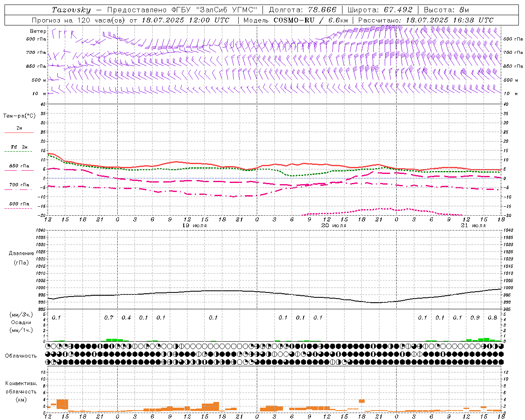This screenshot has width=525, height=420.
Task: Click the (гПа) pressure unit label
Action: 21,262
